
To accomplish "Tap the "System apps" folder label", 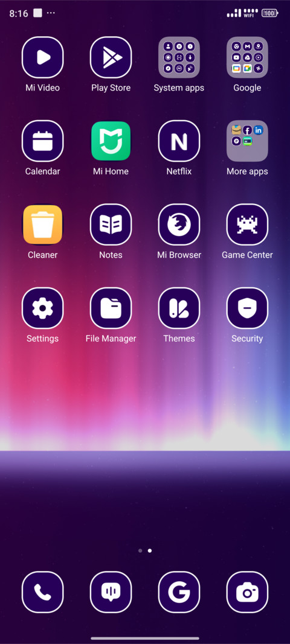I will [179, 88].
